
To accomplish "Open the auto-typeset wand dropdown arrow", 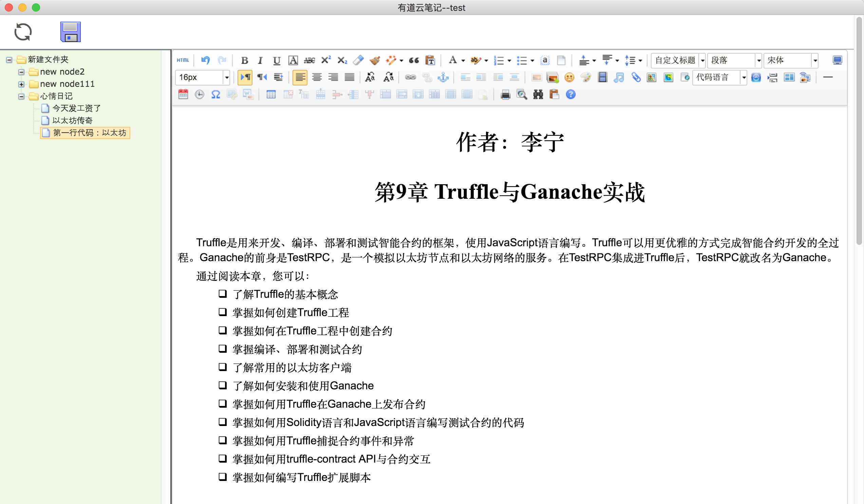I will 401,61.
